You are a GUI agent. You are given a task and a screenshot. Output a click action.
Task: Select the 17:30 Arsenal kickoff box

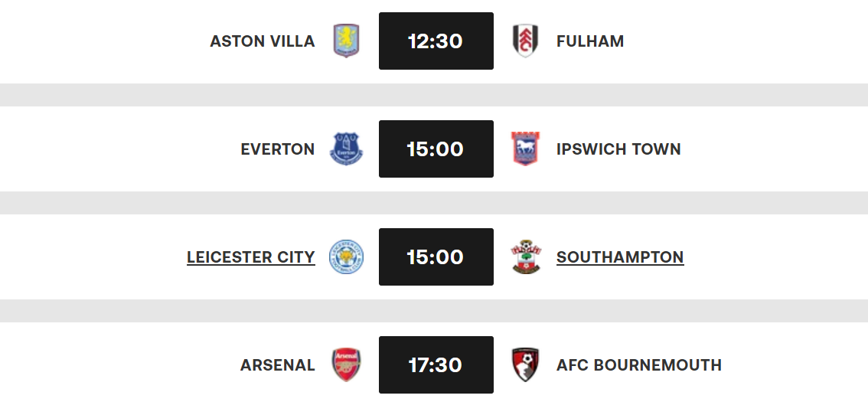[436, 365]
